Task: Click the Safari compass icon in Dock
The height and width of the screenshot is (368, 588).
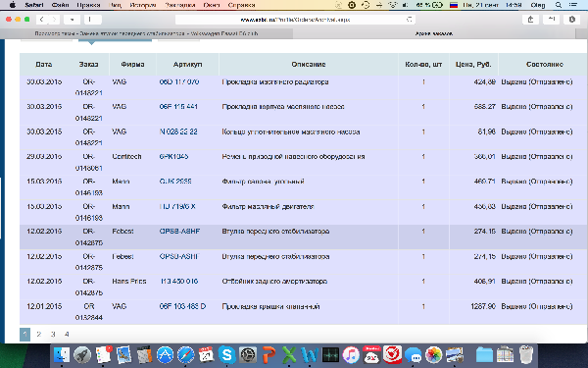Action: coord(185,355)
